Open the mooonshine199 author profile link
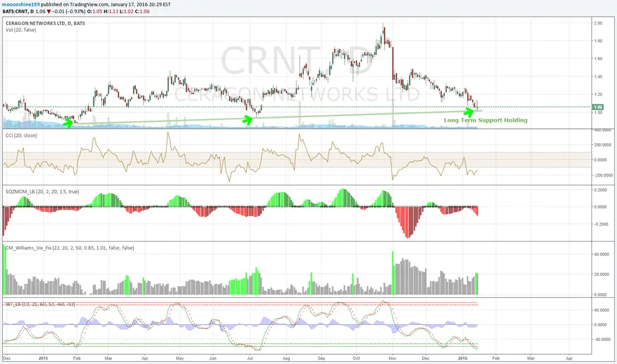 (21, 5)
